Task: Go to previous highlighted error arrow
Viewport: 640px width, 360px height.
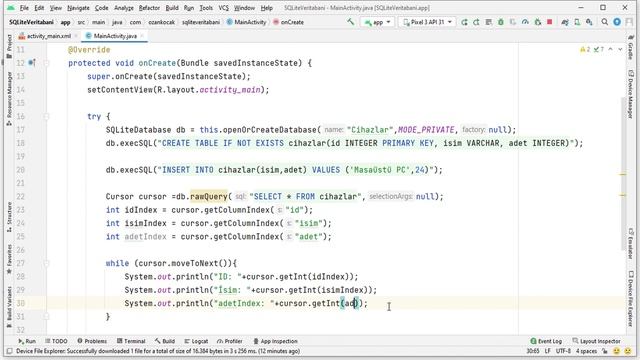Action: click(x=611, y=49)
